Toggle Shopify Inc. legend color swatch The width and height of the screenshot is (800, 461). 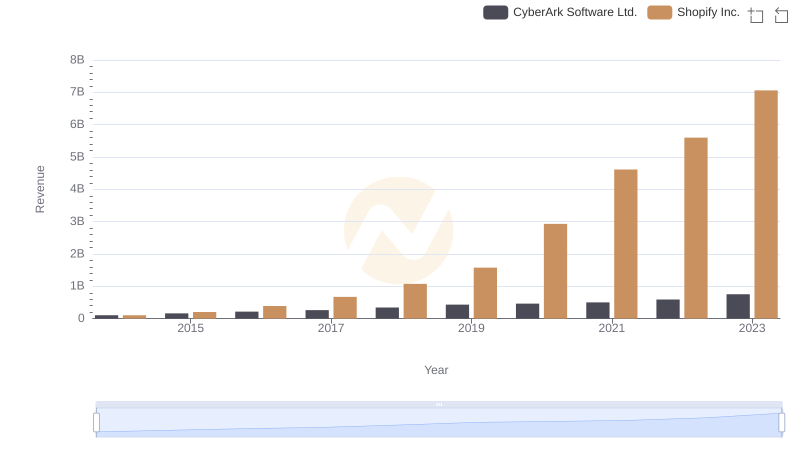(659, 12)
